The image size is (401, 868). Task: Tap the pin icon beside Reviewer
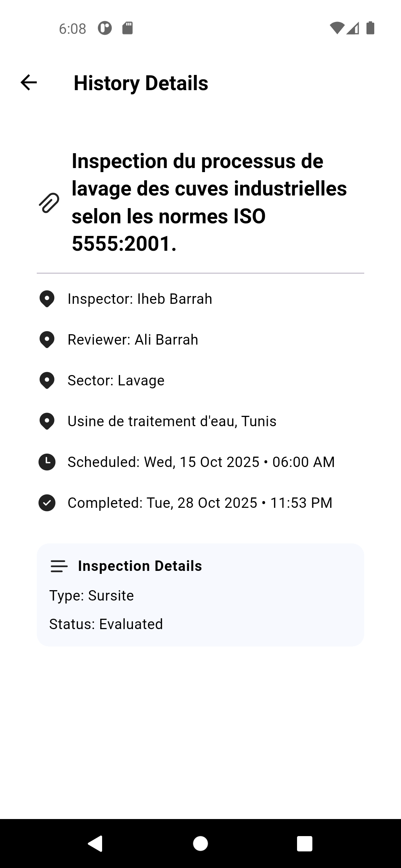[x=47, y=340]
